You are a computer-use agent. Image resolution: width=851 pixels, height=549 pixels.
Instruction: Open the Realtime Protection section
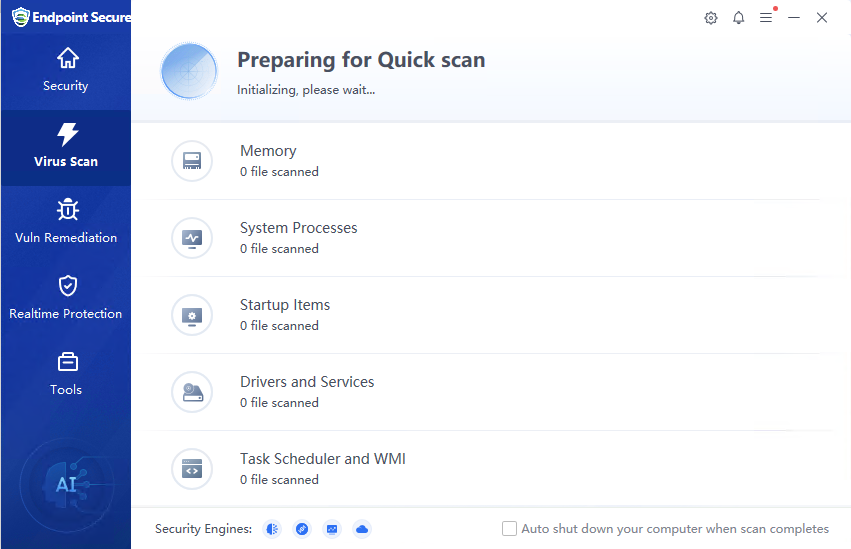[66, 298]
